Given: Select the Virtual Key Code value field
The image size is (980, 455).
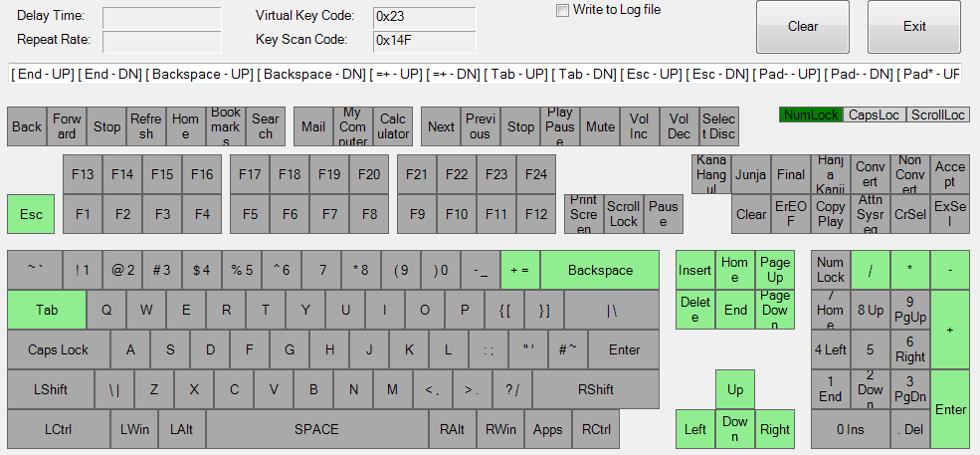Looking at the screenshot, I should (425, 18).
